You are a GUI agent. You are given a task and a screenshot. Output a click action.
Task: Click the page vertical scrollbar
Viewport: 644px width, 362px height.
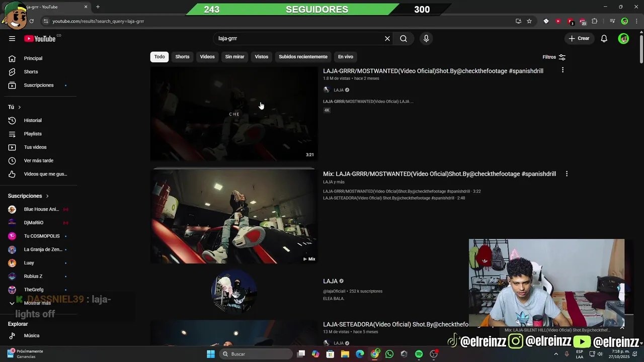(641, 48)
